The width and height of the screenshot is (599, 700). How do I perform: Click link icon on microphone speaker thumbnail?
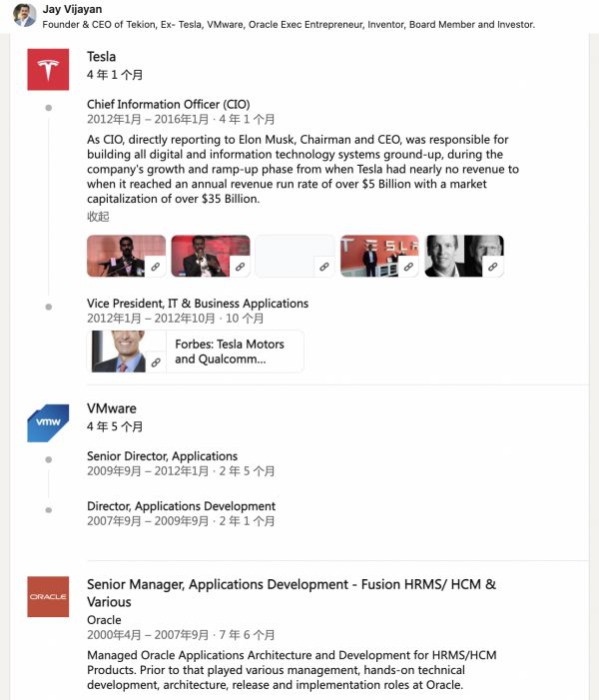(241, 267)
